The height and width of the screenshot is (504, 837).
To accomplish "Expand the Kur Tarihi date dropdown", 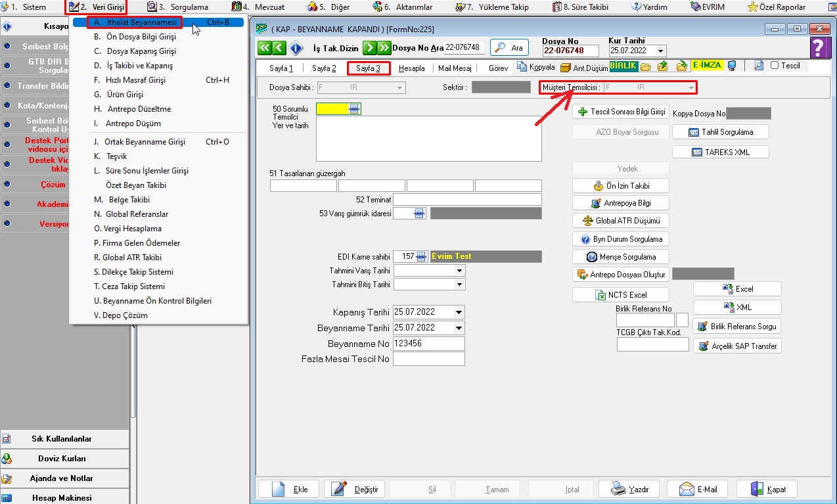I will [x=660, y=51].
